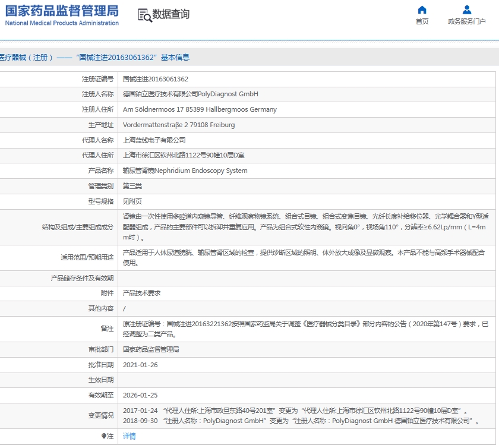Click the 附件 row label
This screenshot has width=499, height=448.
(108, 293)
